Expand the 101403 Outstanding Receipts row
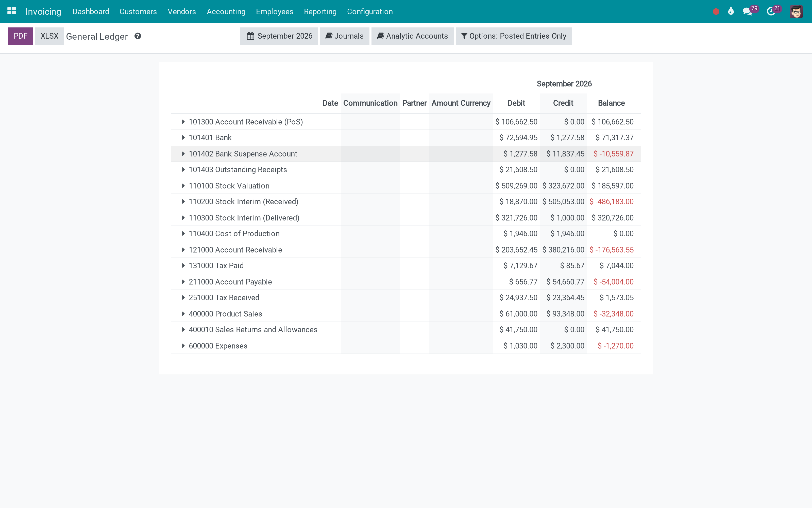 (x=183, y=170)
